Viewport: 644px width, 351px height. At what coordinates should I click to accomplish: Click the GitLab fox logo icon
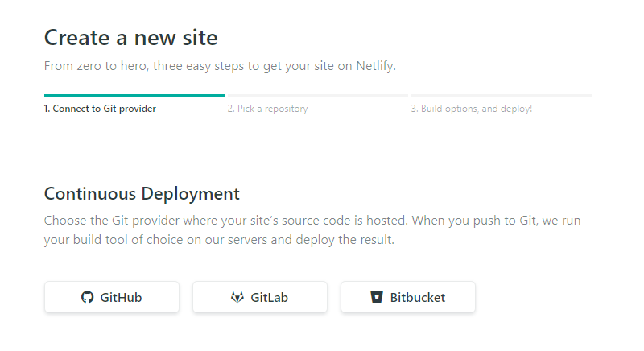[x=237, y=297]
